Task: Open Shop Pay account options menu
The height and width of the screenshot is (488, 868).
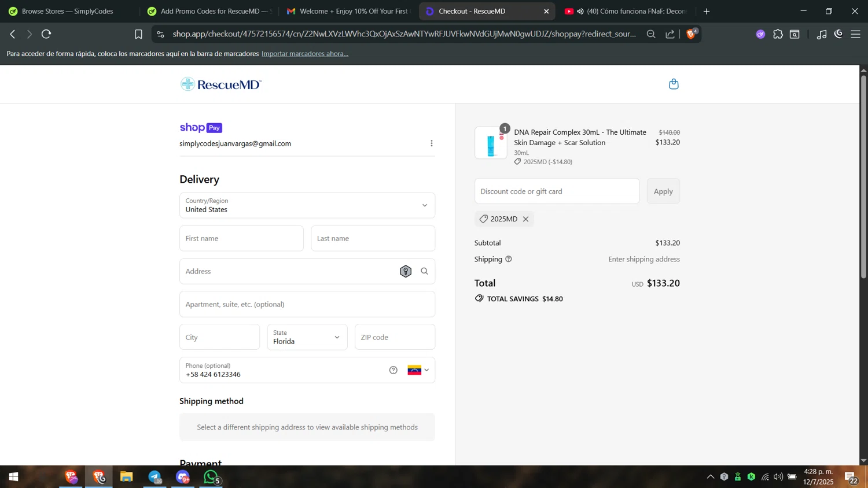Action: [432, 143]
